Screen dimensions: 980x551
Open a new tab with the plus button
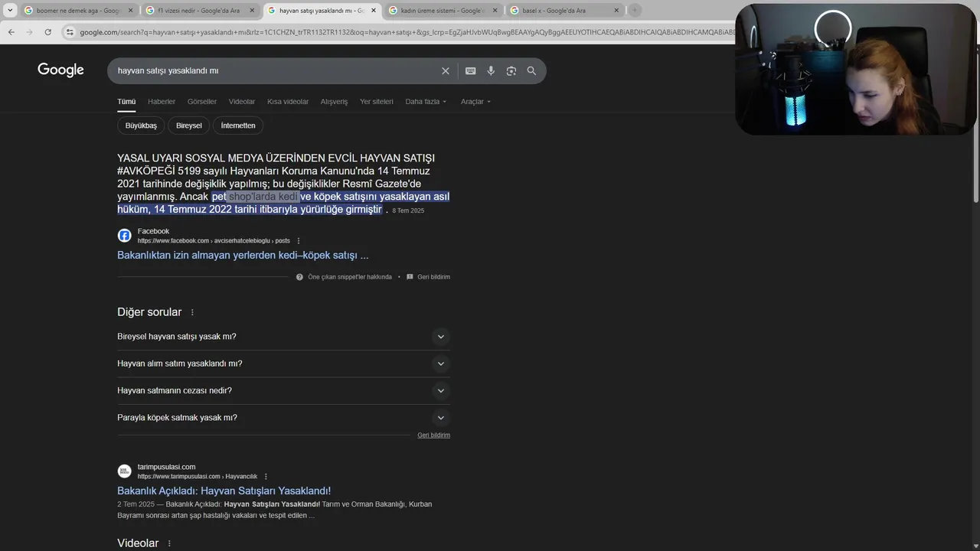[x=635, y=11]
